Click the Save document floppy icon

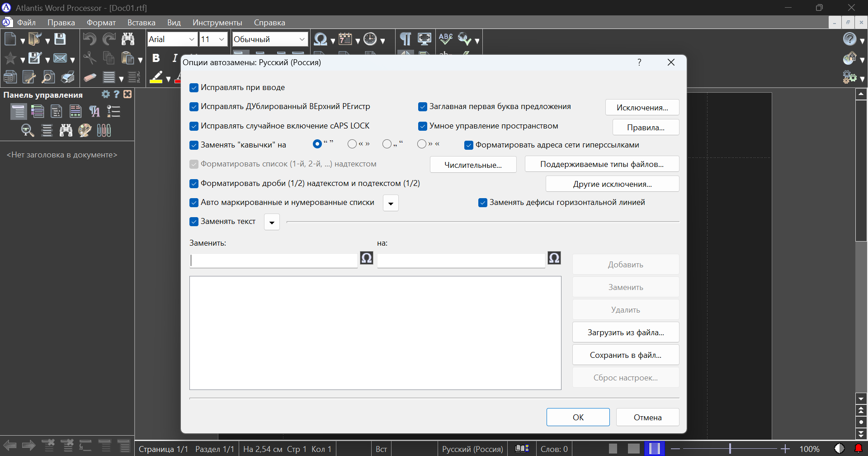pos(60,39)
